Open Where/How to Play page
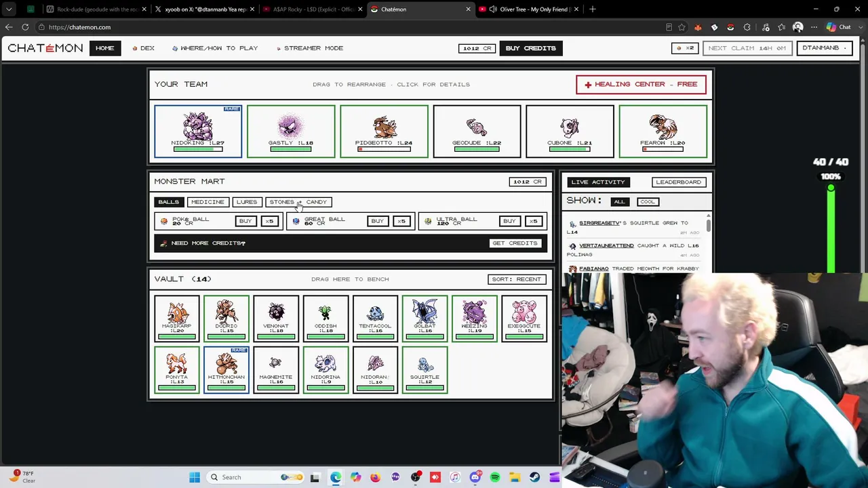868x488 pixels. [215, 48]
